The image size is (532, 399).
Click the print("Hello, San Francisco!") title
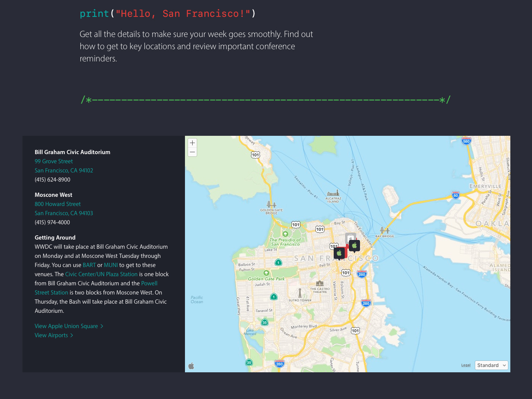pyautogui.click(x=168, y=14)
